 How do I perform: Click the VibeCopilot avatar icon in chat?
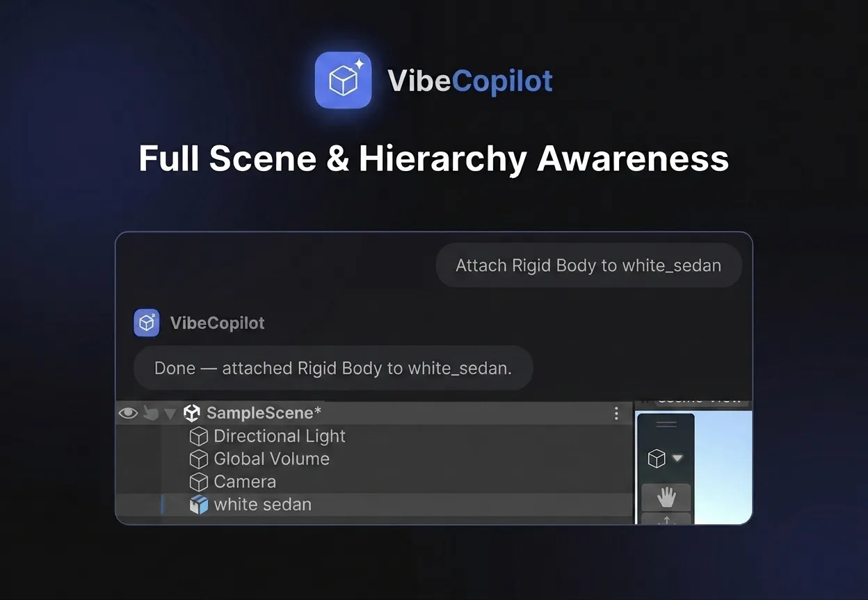coord(147,323)
